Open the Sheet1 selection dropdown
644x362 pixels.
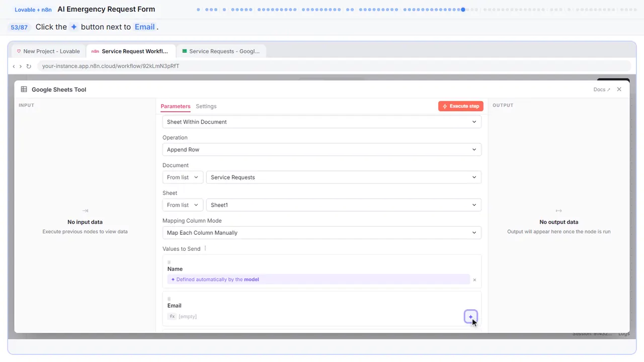click(x=344, y=205)
